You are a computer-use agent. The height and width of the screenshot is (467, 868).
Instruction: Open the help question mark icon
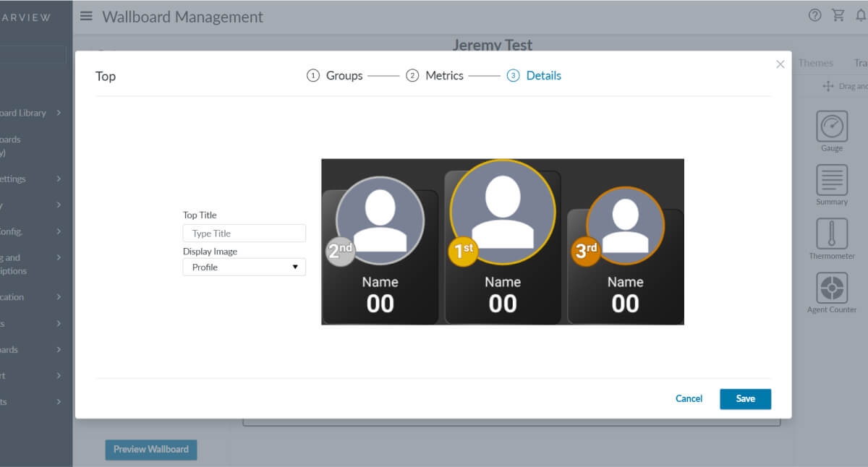815,15
